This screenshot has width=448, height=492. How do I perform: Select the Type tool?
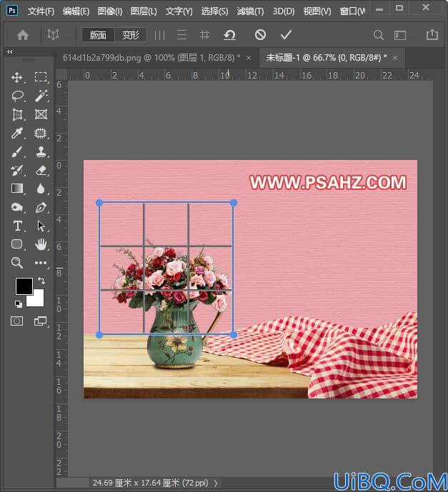[x=18, y=226]
